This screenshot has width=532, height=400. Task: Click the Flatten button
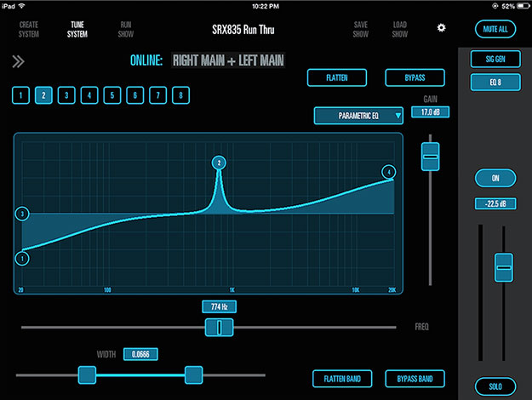(337, 77)
